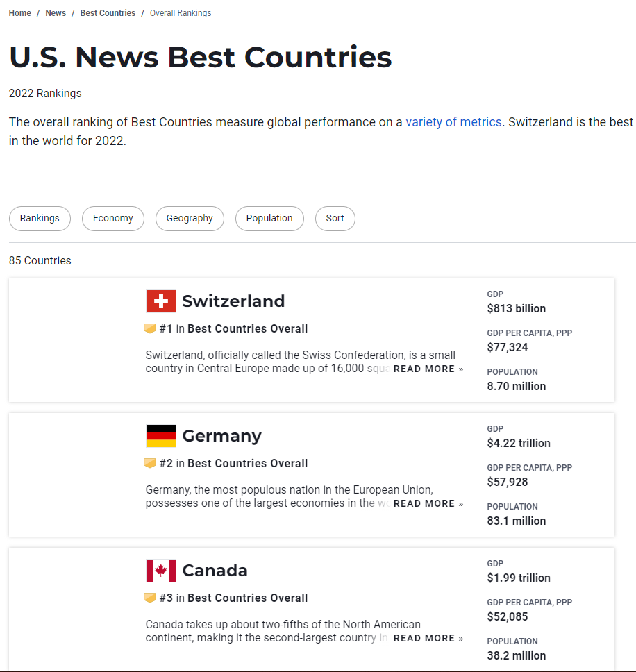The image size is (636, 672).
Task: Click READ MORE on the Germany card
Action: (x=428, y=503)
